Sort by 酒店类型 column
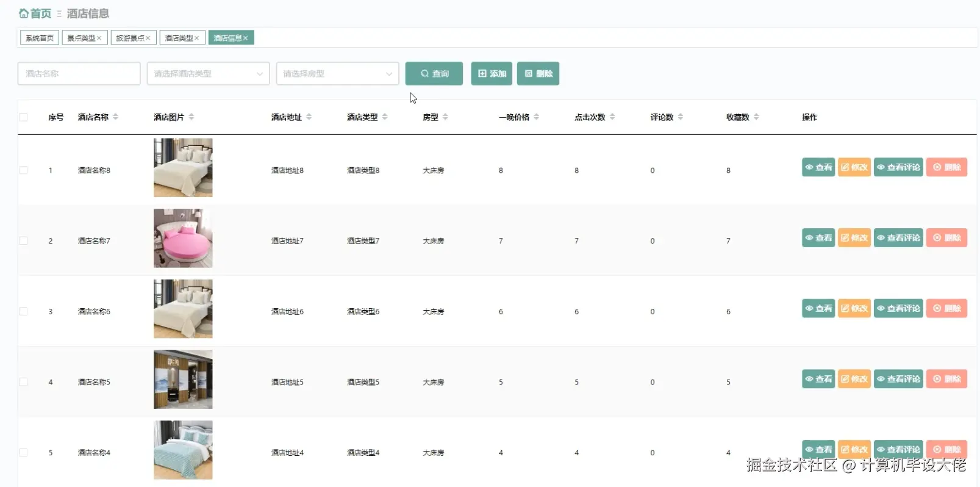The image size is (980, 487). coord(384,117)
